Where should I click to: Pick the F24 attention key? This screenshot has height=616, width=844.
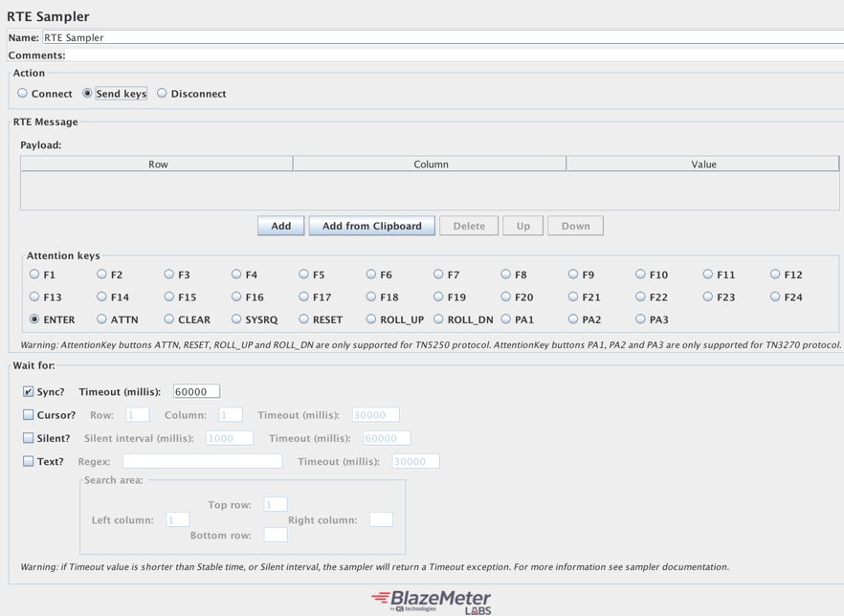click(x=776, y=297)
